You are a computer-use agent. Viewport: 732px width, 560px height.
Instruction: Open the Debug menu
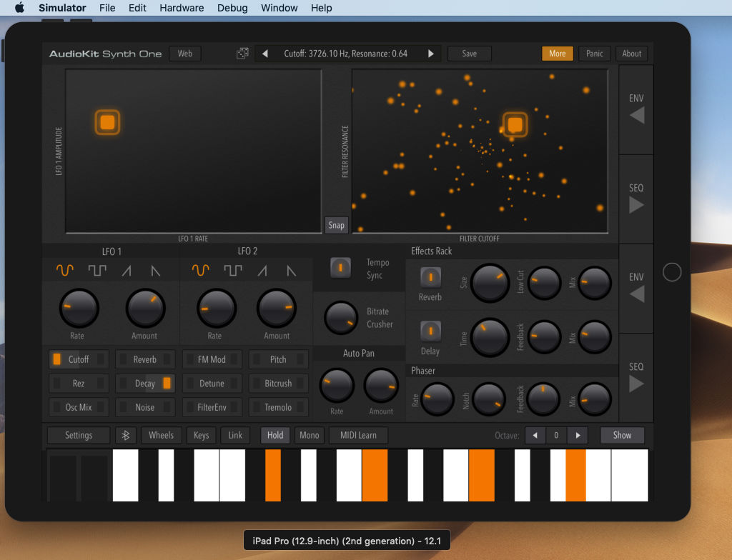(x=232, y=8)
